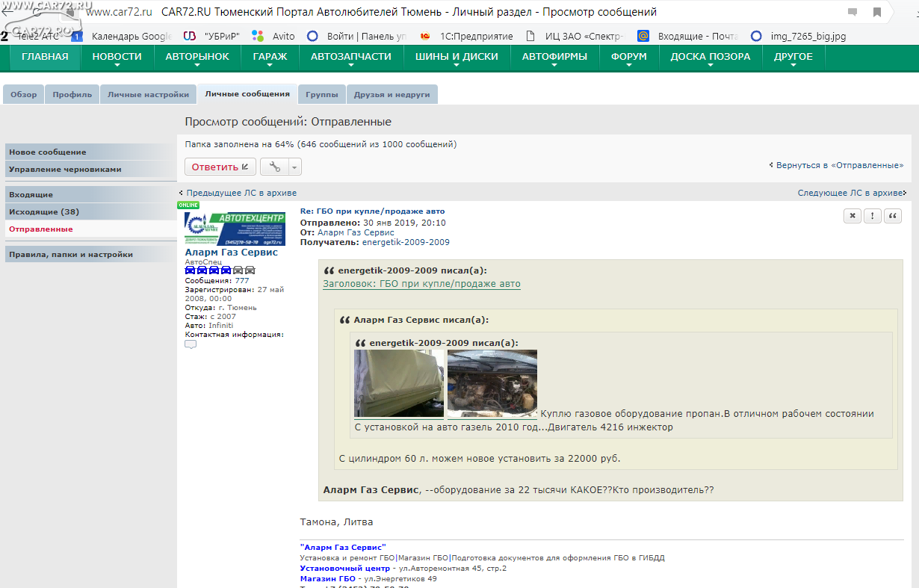
Task: Open the covered truck photo thumbnail
Action: 399,383
